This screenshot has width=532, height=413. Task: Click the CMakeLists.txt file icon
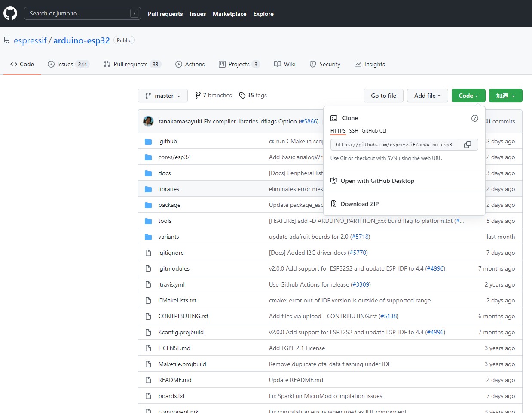pos(148,301)
